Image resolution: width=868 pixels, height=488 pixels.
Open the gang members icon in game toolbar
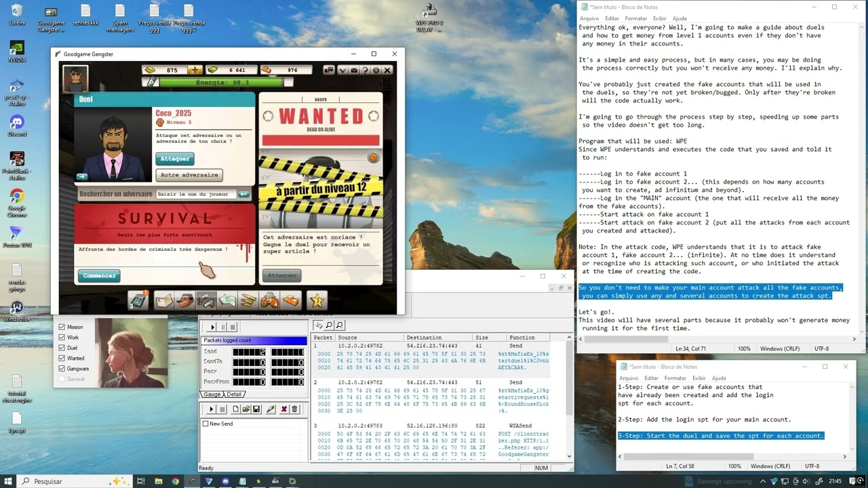pos(269,300)
